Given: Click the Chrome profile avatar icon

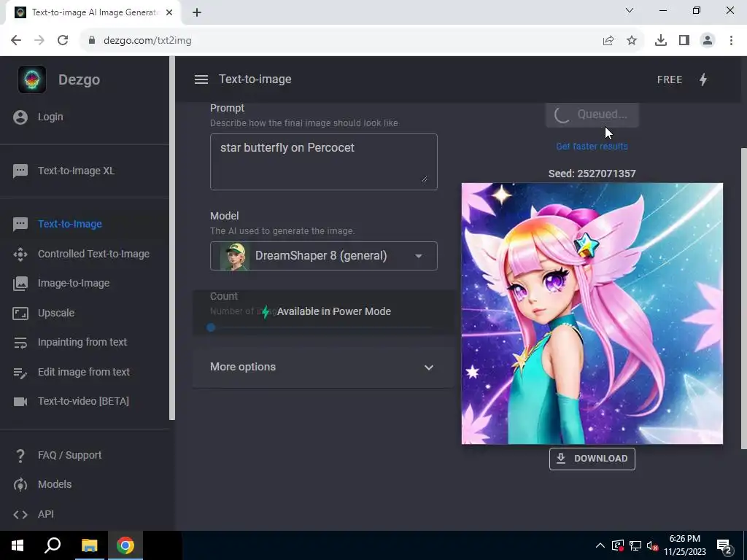Looking at the screenshot, I should pyautogui.click(x=708, y=41).
